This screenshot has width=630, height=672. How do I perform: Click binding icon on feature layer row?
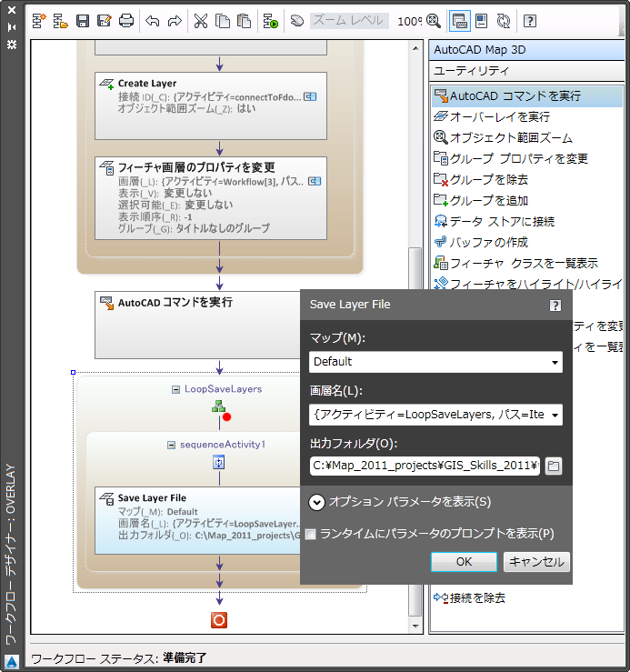pos(315,181)
